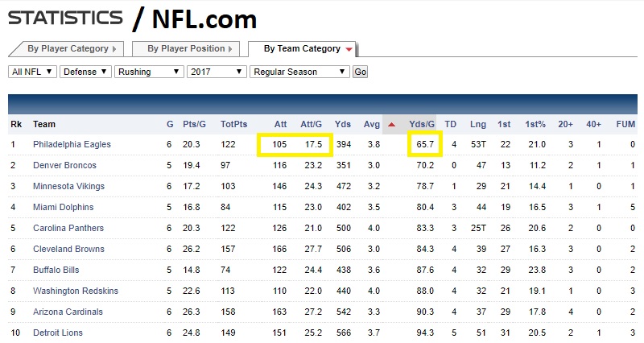Click the Minnesota Vikings link
Screen dimensions: 644x343
click(x=68, y=186)
